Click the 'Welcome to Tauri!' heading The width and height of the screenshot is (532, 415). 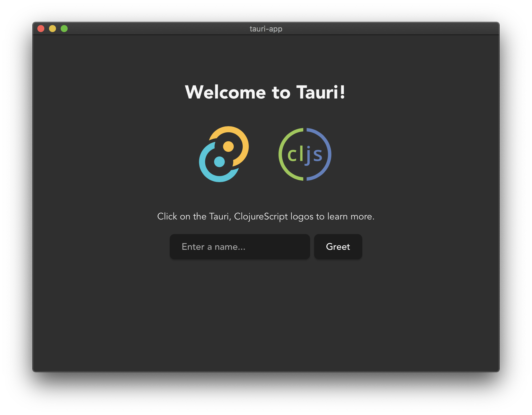tap(265, 92)
